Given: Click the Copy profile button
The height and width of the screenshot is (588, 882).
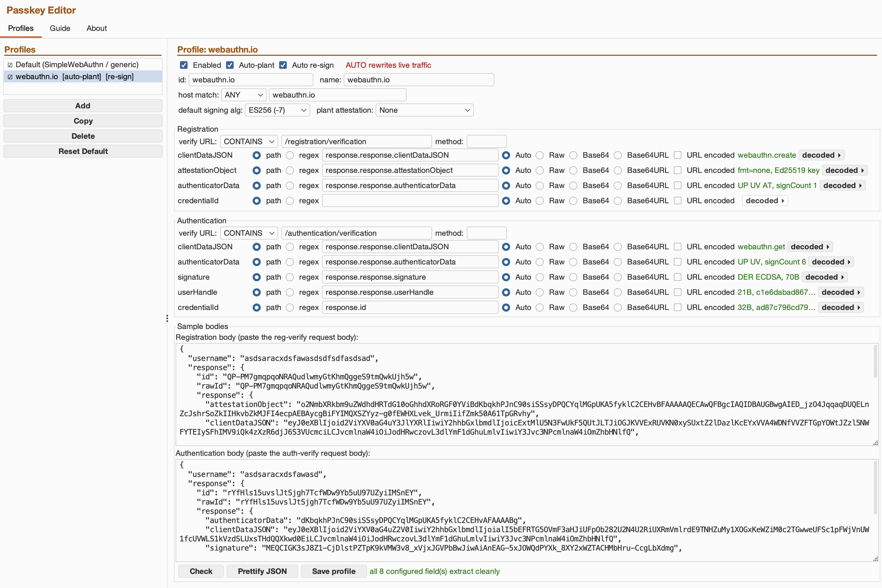Looking at the screenshot, I should pos(82,121).
